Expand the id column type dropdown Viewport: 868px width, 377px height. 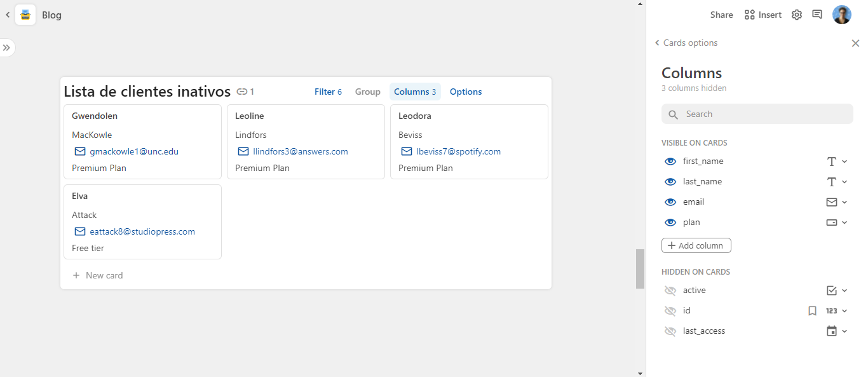point(836,311)
